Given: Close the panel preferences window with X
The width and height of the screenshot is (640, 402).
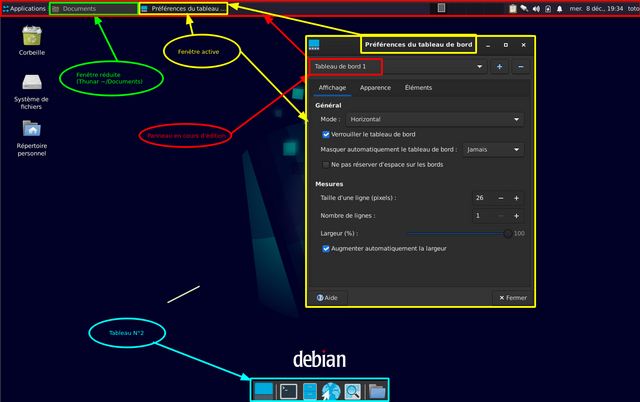Looking at the screenshot, I should [x=524, y=45].
